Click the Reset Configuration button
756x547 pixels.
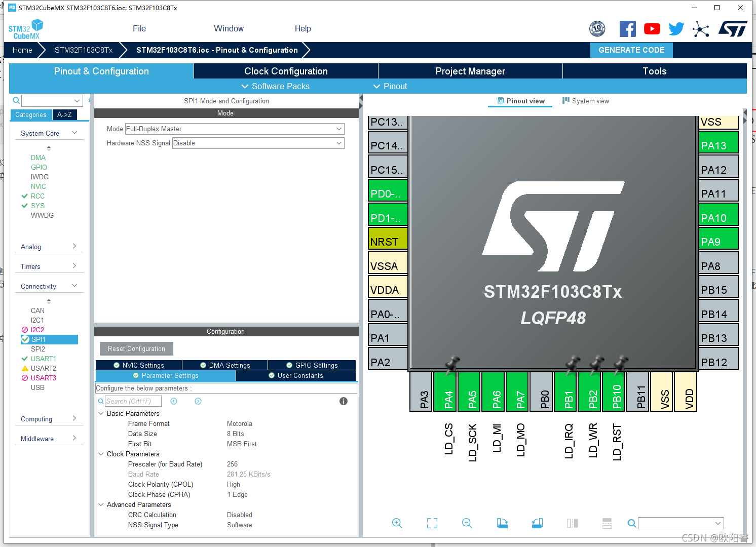coord(136,348)
